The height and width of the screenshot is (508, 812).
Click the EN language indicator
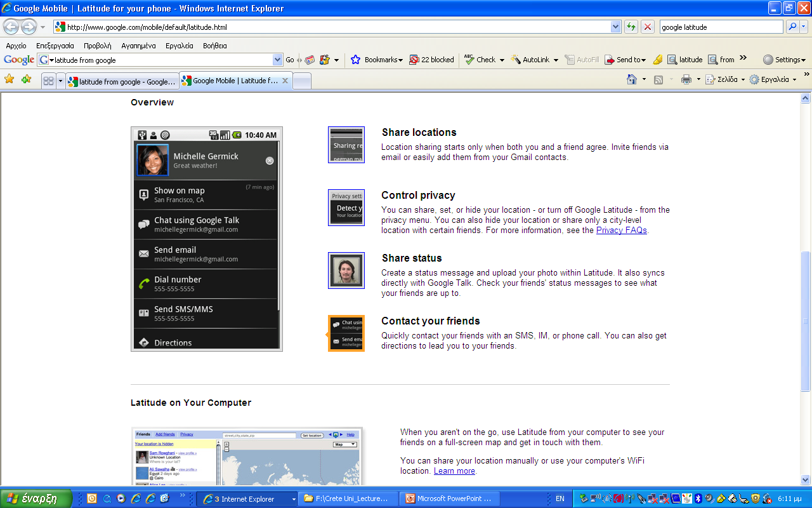[560, 498]
